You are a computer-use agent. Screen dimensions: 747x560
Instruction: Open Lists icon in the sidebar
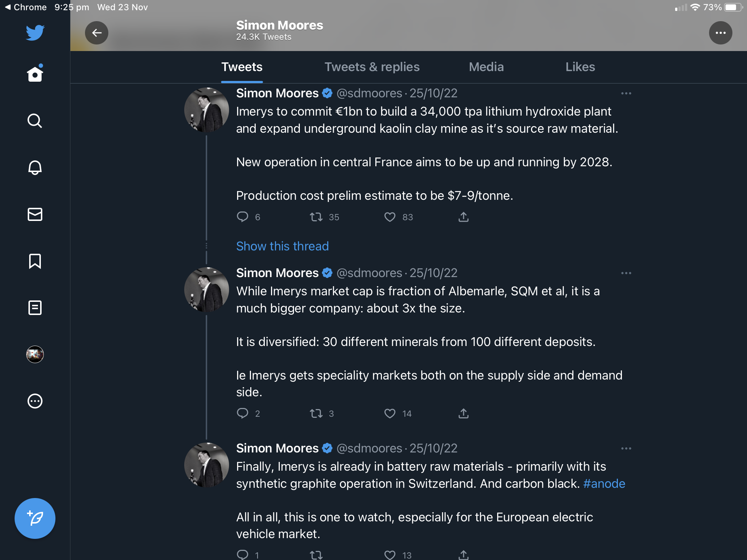coord(35,308)
